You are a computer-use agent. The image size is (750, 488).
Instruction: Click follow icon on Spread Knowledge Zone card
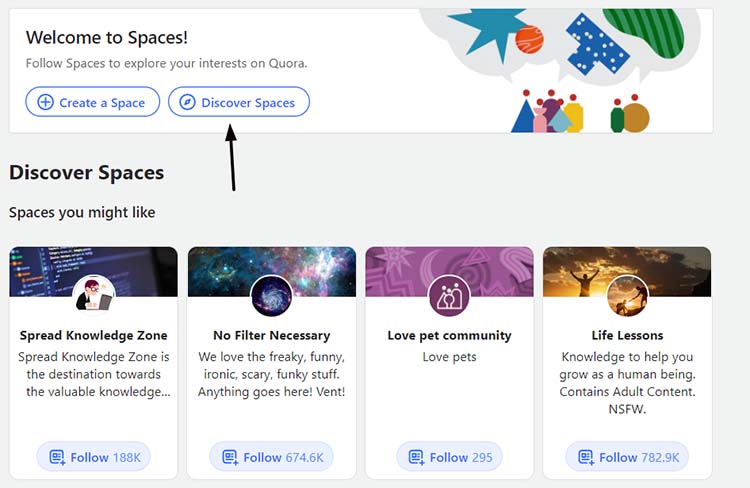point(57,457)
